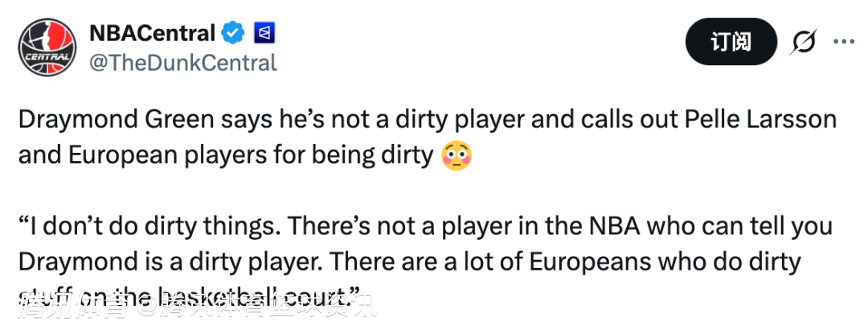Open the Grok slashed-circle icon
The height and width of the screenshot is (334, 868).
click(803, 42)
